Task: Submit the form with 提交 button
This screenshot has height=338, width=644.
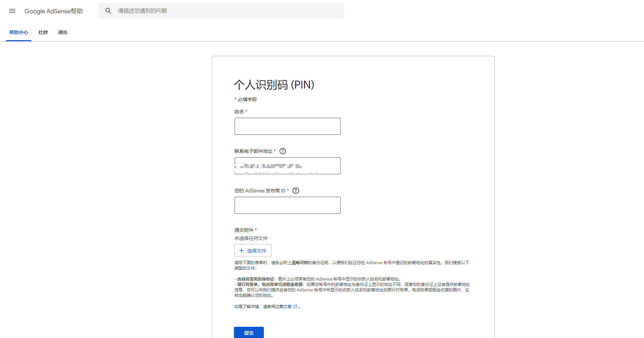Action: coord(249,333)
